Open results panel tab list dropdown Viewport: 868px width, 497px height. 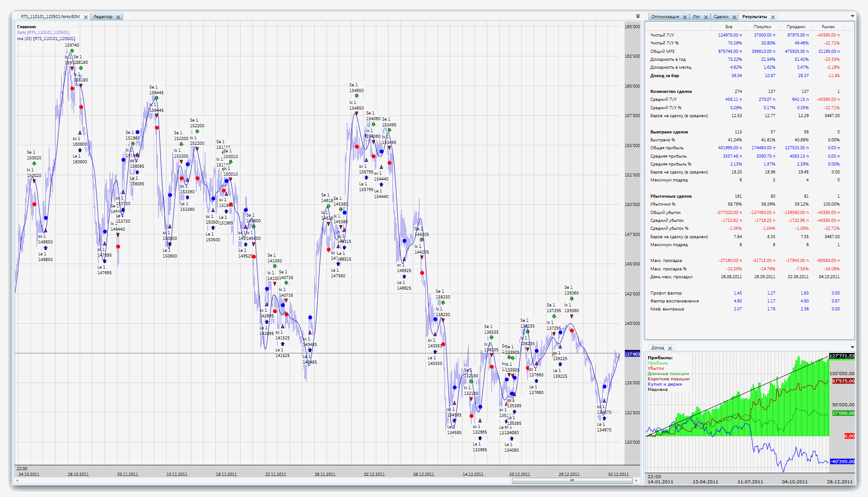tap(852, 16)
